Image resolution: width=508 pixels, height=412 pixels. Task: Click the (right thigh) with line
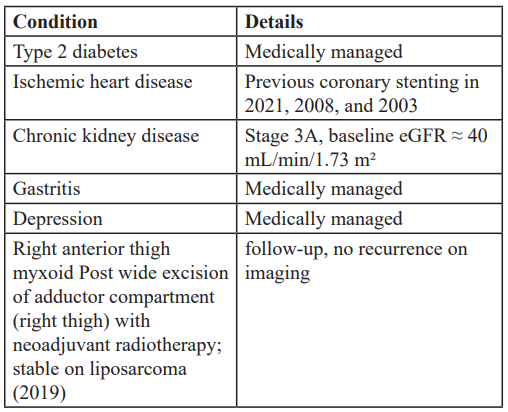click(81, 321)
